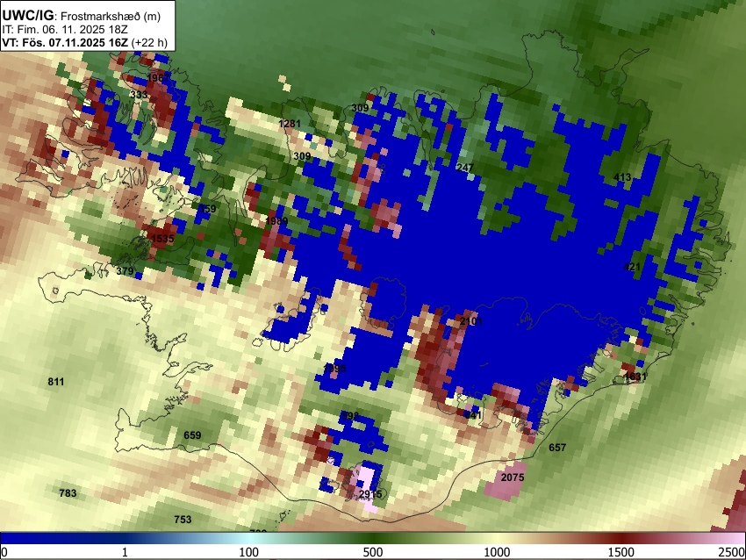Click the map value 753

(183, 519)
